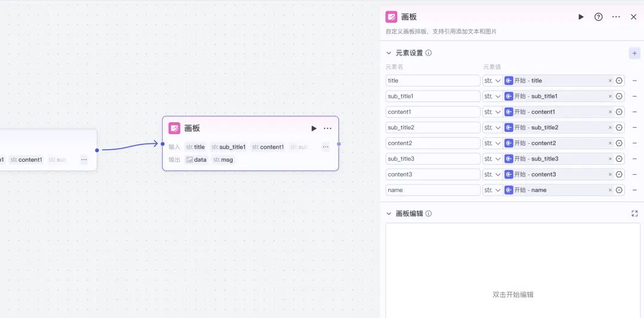The height and width of the screenshot is (318, 644).
Task: Show more inputs on 画板 canvas node
Action: coord(326,147)
